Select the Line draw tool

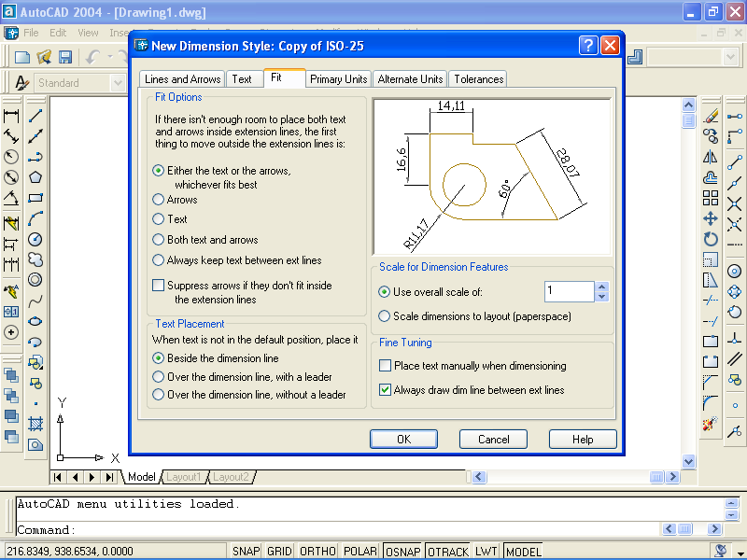[x=35, y=116]
